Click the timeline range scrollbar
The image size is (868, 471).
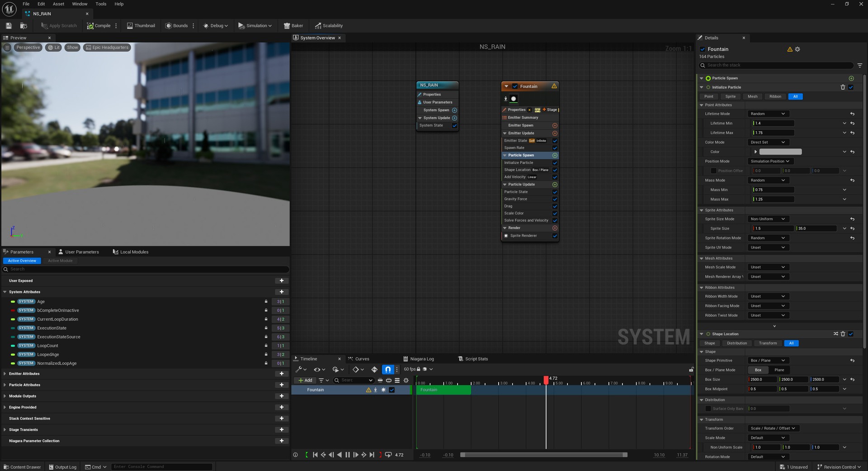tap(543, 455)
